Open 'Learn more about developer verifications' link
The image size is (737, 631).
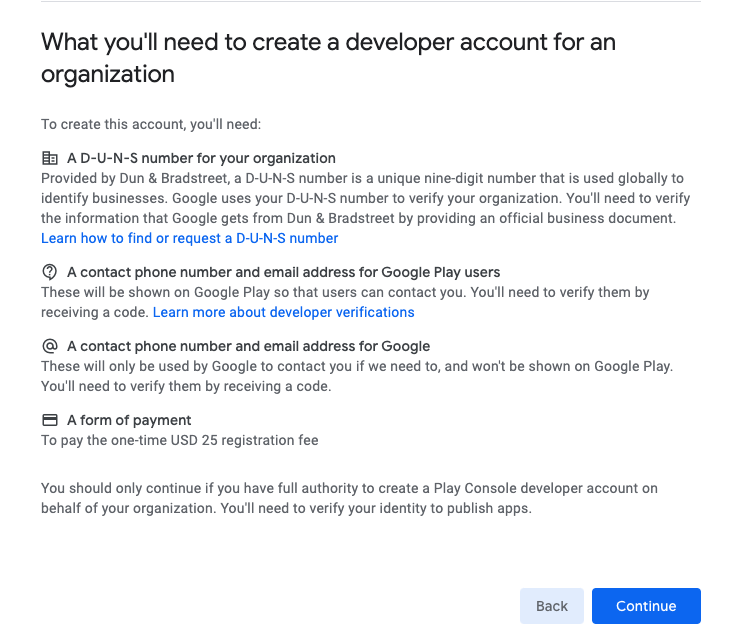283,312
